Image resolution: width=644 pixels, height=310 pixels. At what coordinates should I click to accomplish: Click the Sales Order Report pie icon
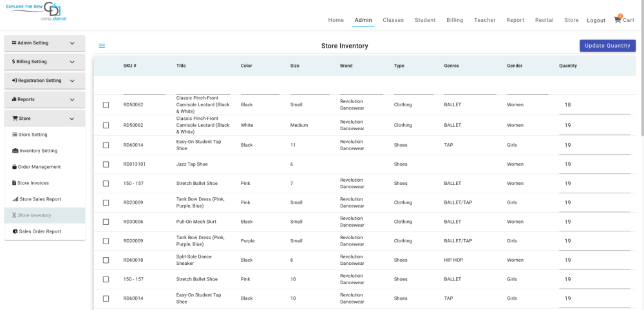[x=15, y=231]
